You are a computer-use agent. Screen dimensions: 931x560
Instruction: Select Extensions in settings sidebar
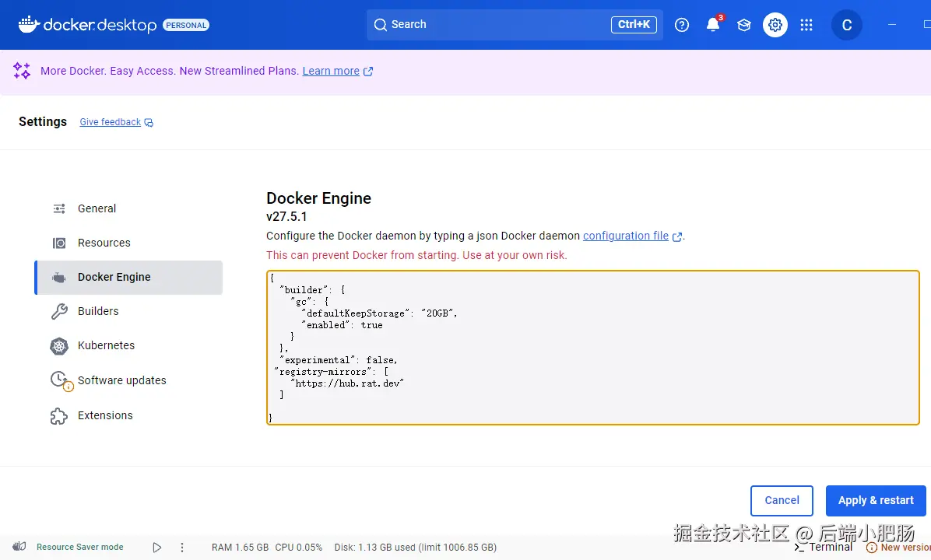[x=105, y=415]
